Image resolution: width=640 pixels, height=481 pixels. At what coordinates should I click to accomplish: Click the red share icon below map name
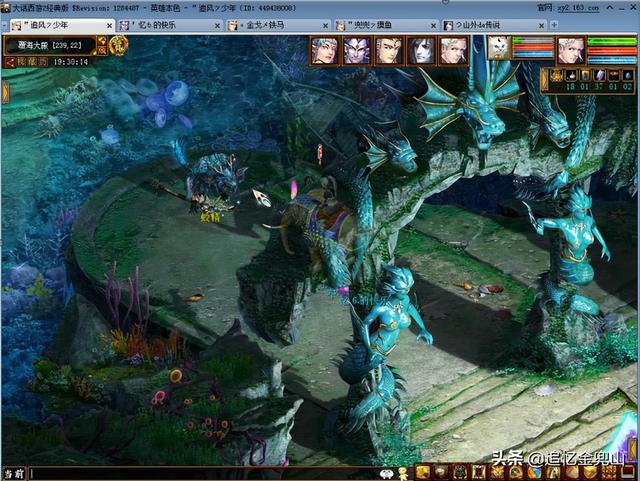click(10, 62)
